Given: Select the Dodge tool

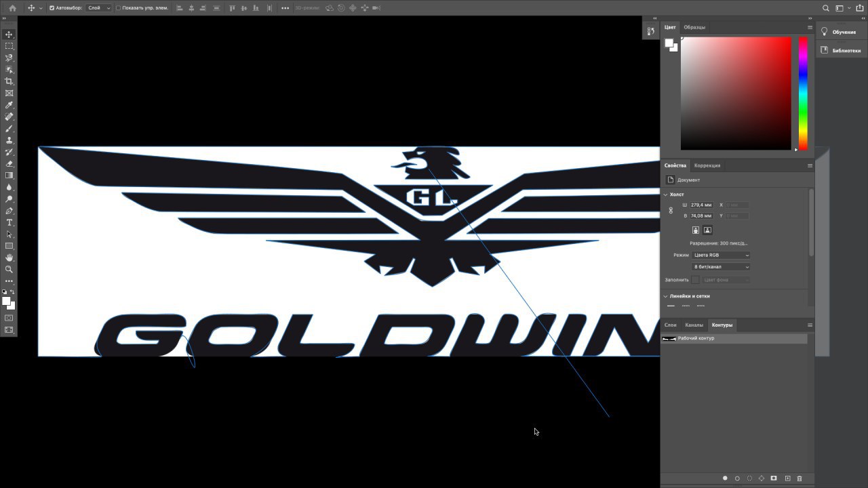Looking at the screenshot, I should pos(9,199).
